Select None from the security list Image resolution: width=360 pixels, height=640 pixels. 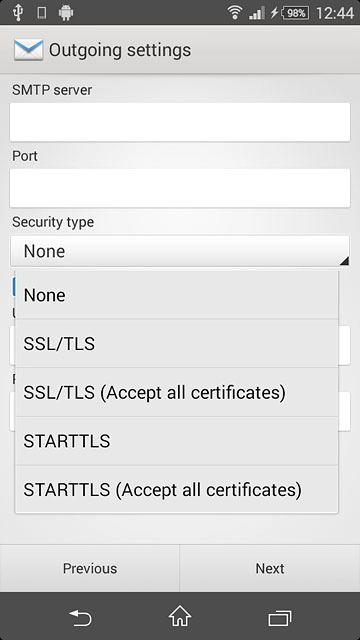tap(176, 295)
